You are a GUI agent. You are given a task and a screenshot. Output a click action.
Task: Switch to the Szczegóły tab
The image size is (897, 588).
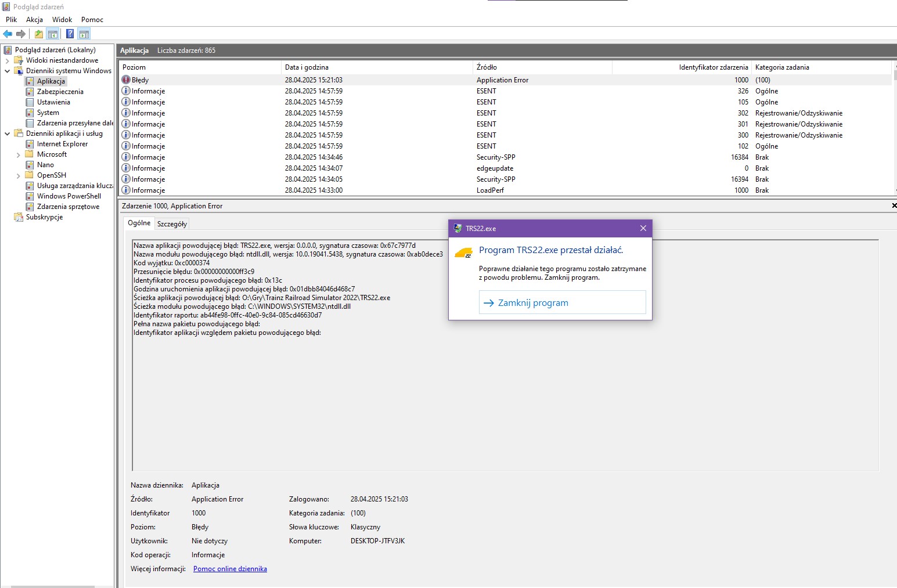(x=172, y=224)
